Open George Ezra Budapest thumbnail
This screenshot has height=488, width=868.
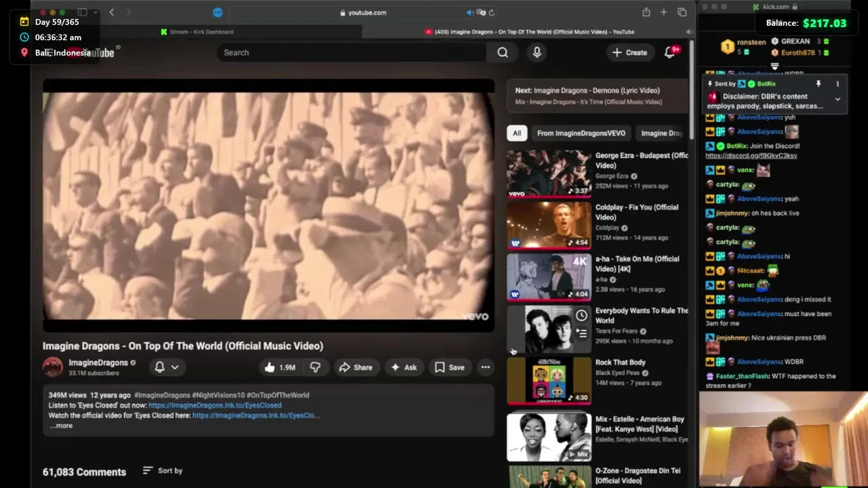pyautogui.click(x=549, y=174)
